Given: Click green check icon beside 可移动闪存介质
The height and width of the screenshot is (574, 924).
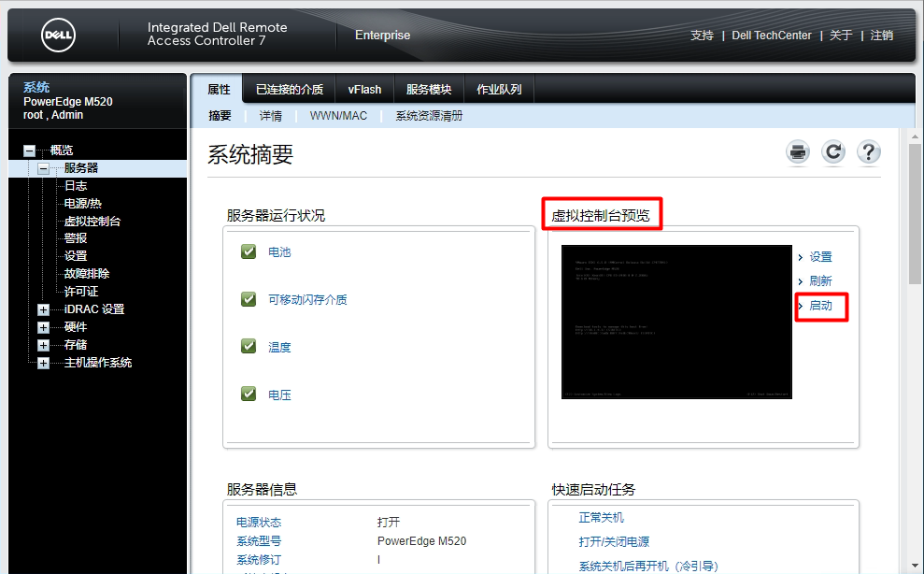Looking at the screenshot, I should [249, 299].
